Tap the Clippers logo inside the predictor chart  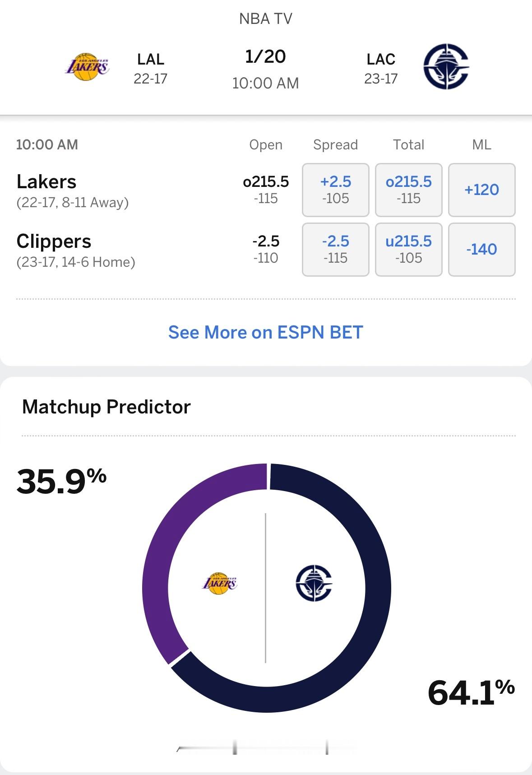(314, 583)
